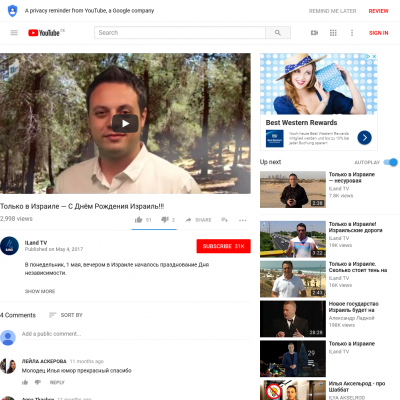Click the SIGN IN button
Screen dimensions: 400x400
click(379, 33)
